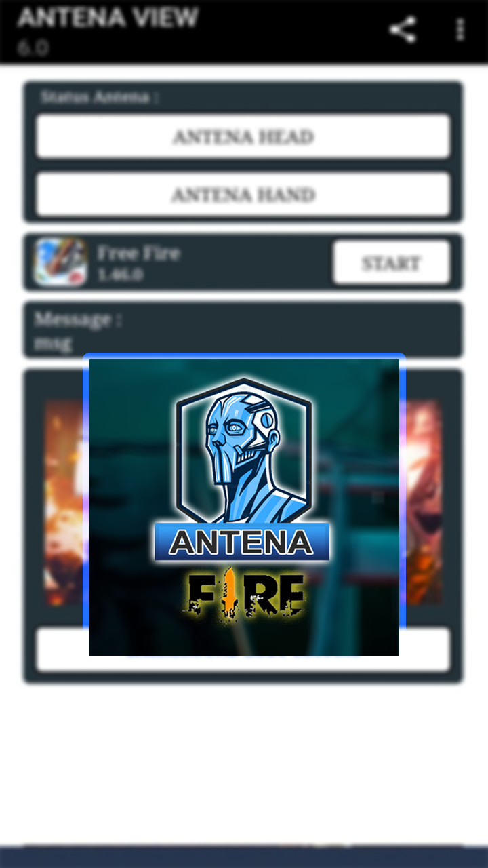Tap the yellow FIRE text in logo
Image resolution: width=488 pixels, height=868 pixels.
click(243, 595)
